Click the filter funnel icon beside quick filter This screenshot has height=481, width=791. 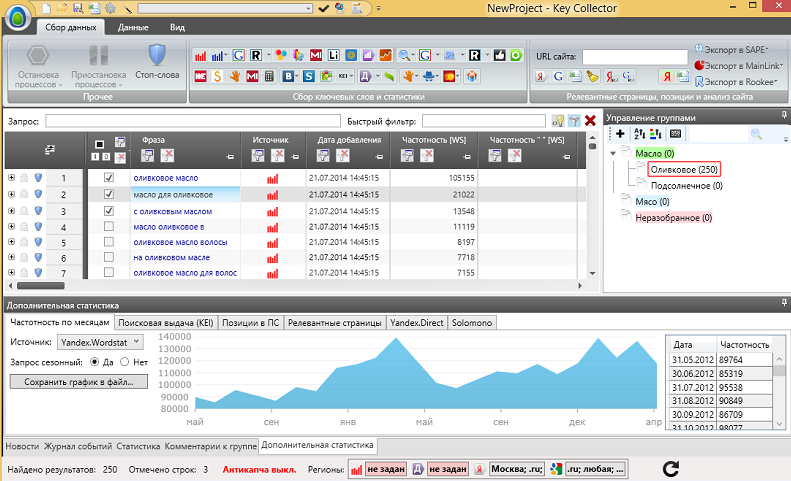click(x=574, y=121)
